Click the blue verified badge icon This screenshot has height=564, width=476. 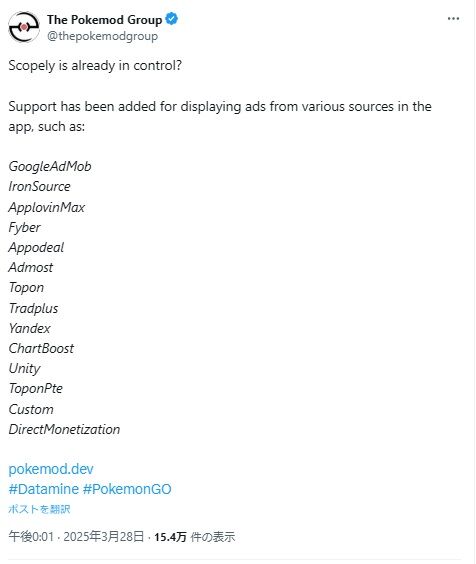pyautogui.click(x=172, y=19)
